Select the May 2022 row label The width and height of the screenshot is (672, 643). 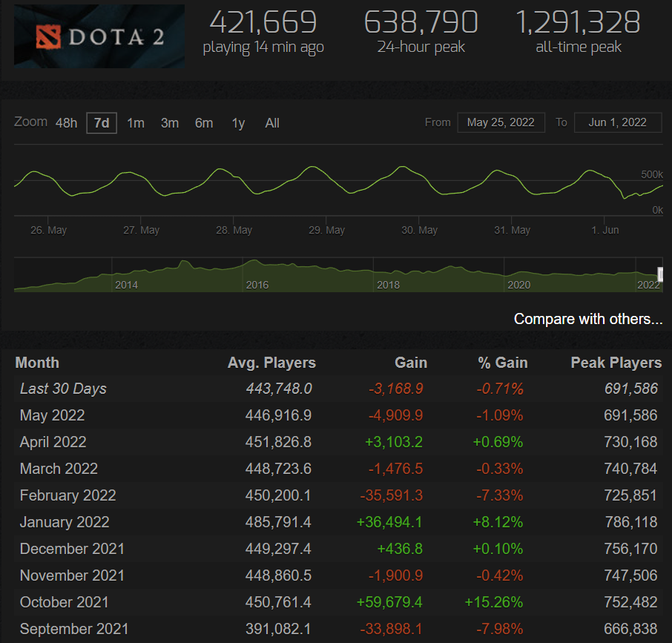pyautogui.click(x=52, y=415)
